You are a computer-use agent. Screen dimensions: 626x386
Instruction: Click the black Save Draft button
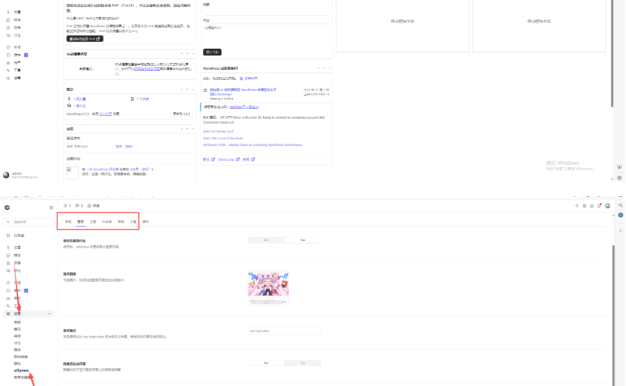(212, 52)
